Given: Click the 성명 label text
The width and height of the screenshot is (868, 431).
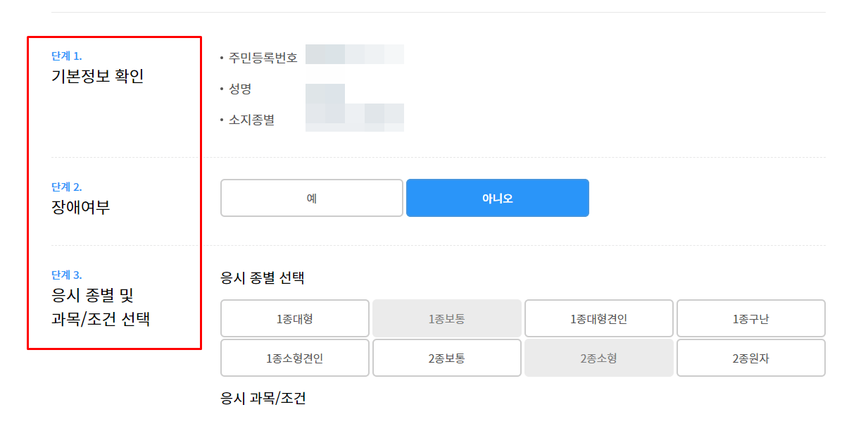Looking at the screenshot, I should (239, 88).
